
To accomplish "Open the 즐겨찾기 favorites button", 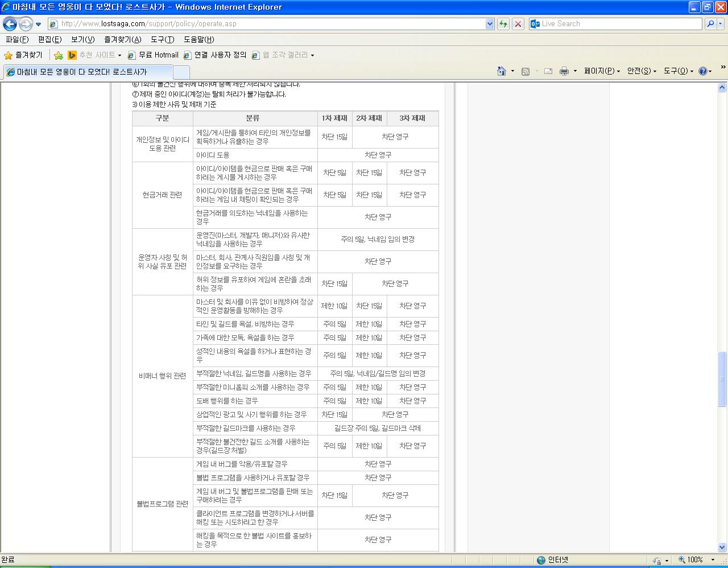I will [x=23, y=55].
